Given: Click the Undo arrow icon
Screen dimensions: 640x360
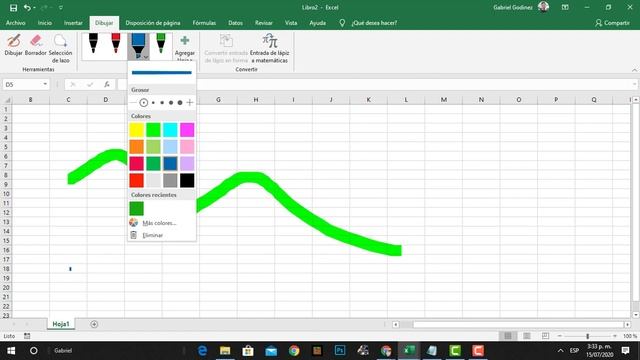Looking at the screenshot, I should pyautogui.click(x=27, y=8).
